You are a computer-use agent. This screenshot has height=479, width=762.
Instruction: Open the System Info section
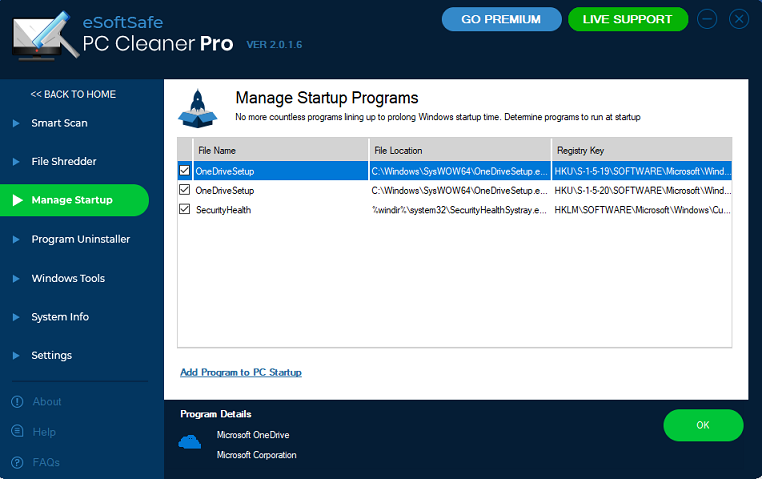click(60, 317)
